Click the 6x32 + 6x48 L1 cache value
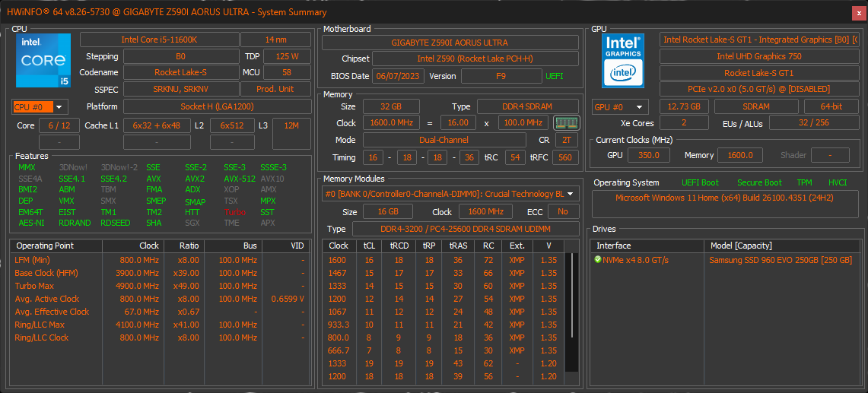The width and height of the screenshot is (868, 393). (x=157, y=125)
